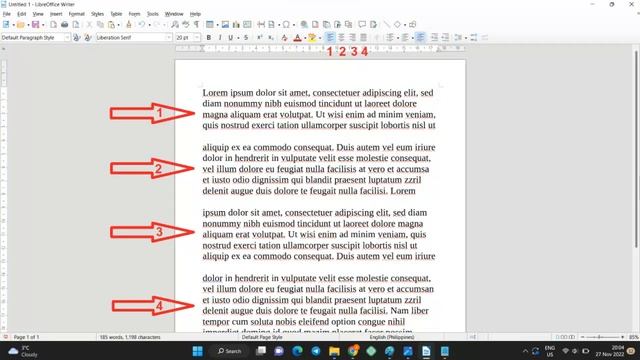Expand the Paste options dropdown arrow
640x360 pixels.
(118, 25)
